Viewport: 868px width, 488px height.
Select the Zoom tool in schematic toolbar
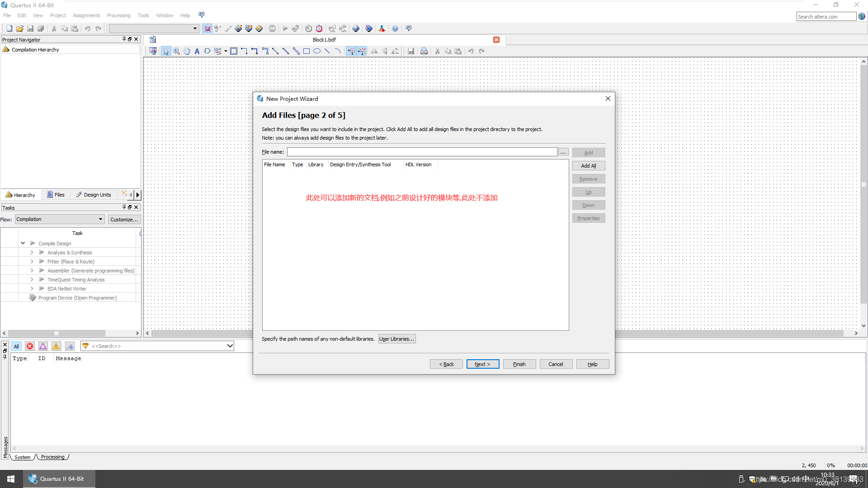(176, 51)
